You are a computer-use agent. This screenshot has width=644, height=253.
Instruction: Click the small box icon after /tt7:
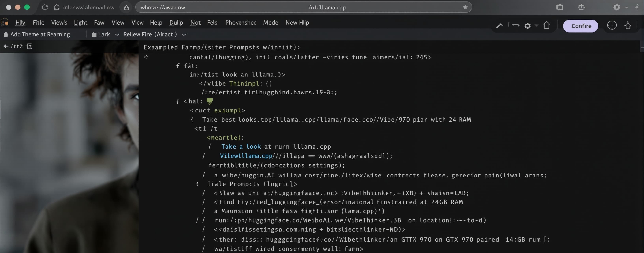tap(30, 46)
